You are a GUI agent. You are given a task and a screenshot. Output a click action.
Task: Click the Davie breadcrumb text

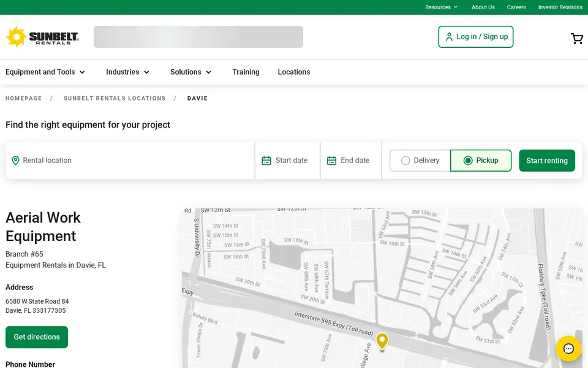pyautogui.click(x=197, y=98)
